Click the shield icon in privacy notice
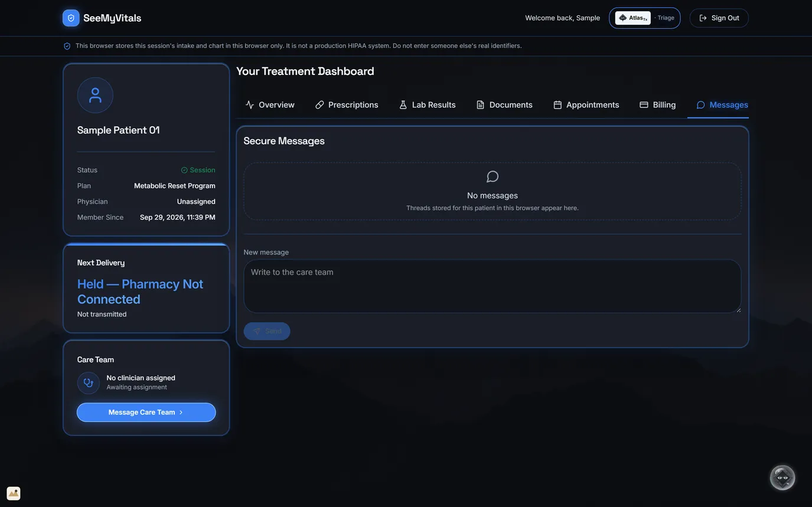The image size is (812, 507). [67, 46]
